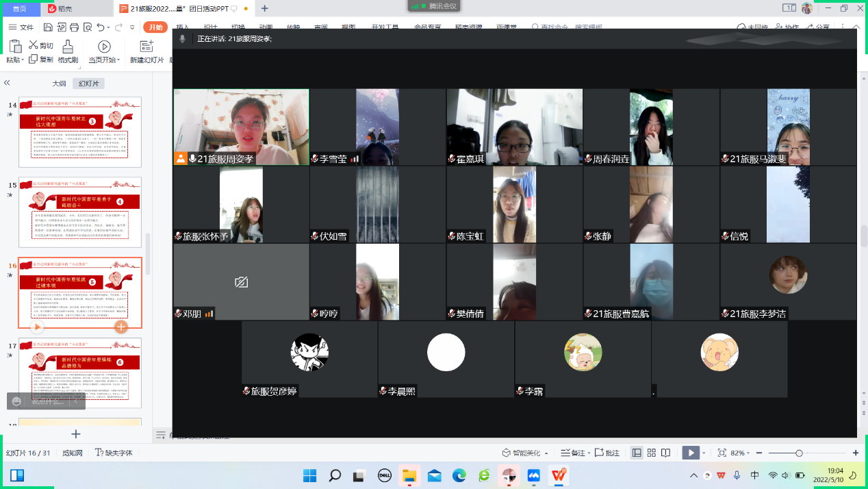Click the Save icon in the quick access toolbar
The image size is (868, 489).
[x=48, y=27]
